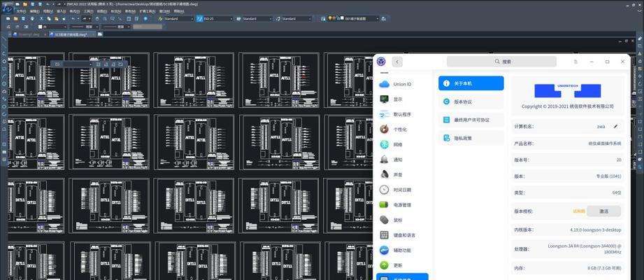Open the settings window title bar menu icon

coord(575,62)
